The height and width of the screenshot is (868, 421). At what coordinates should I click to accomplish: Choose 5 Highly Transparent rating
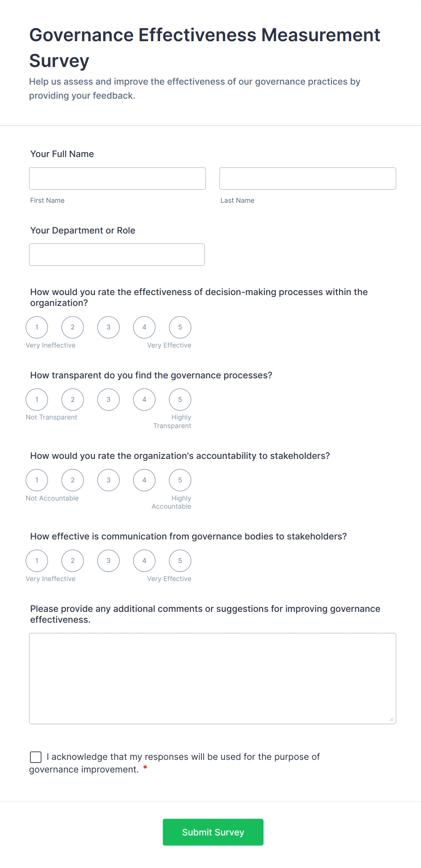(x=180, y=400)
